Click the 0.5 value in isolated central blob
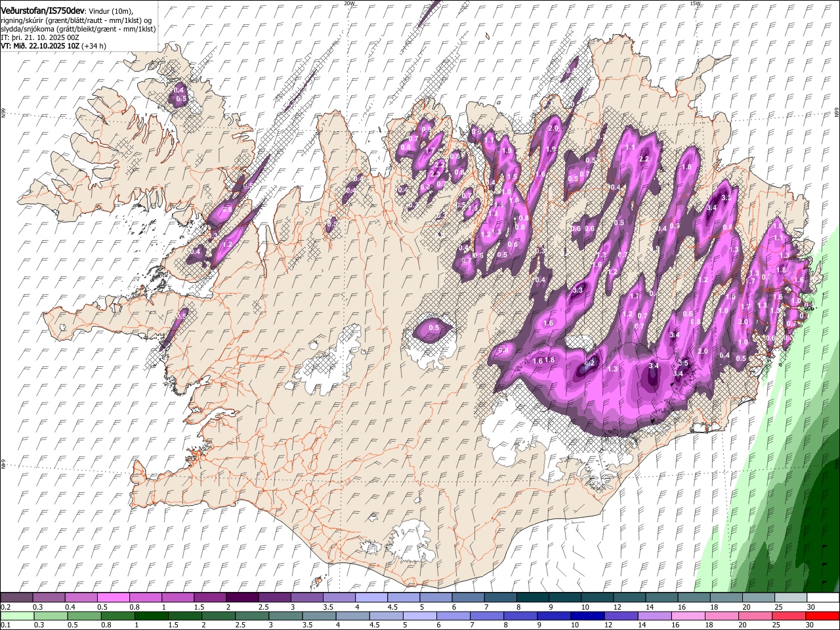This screenshot has height=630, width=840. pyautogui.click(x=434, y=327)
